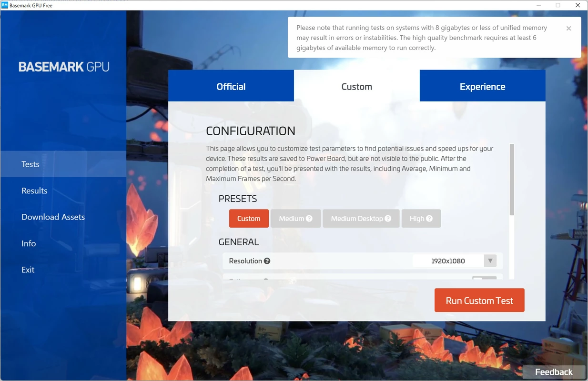Dismiss the memory warning notification
588x381 pixels.
pyautogui.click(x=568, y=29)
